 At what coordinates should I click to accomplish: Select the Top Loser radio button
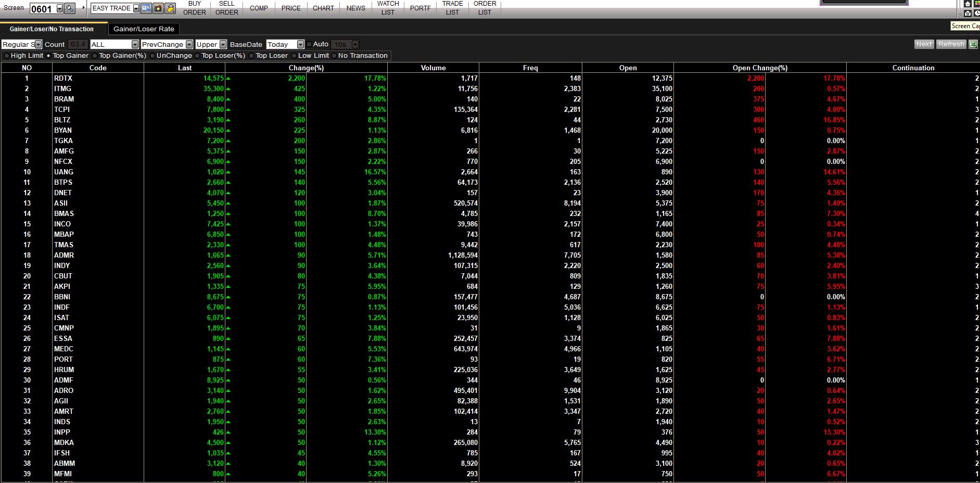(251, 56)
